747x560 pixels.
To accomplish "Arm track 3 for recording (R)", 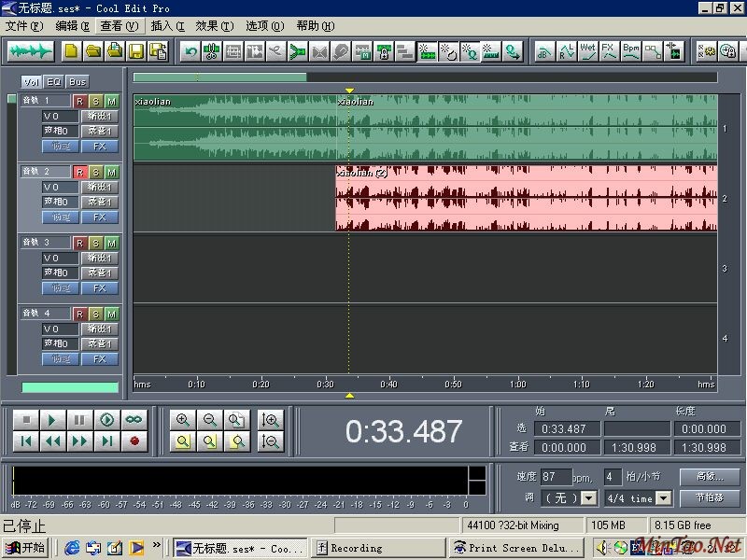I will coord(79,243).
